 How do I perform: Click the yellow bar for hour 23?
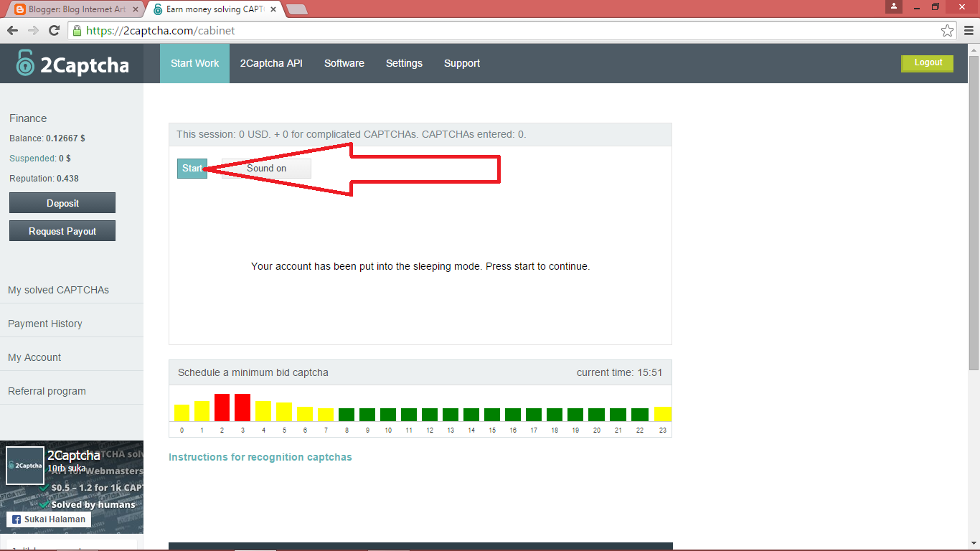[x=663, y=414]
